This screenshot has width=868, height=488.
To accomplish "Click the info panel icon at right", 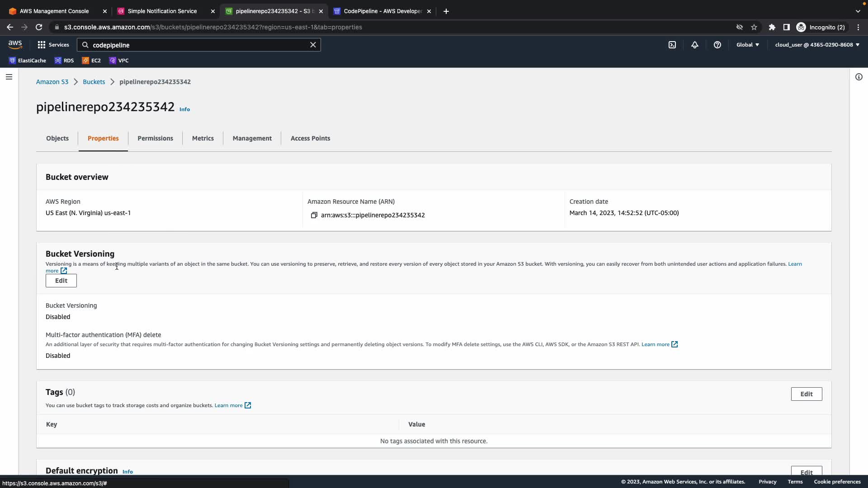I will pos(859,77).
